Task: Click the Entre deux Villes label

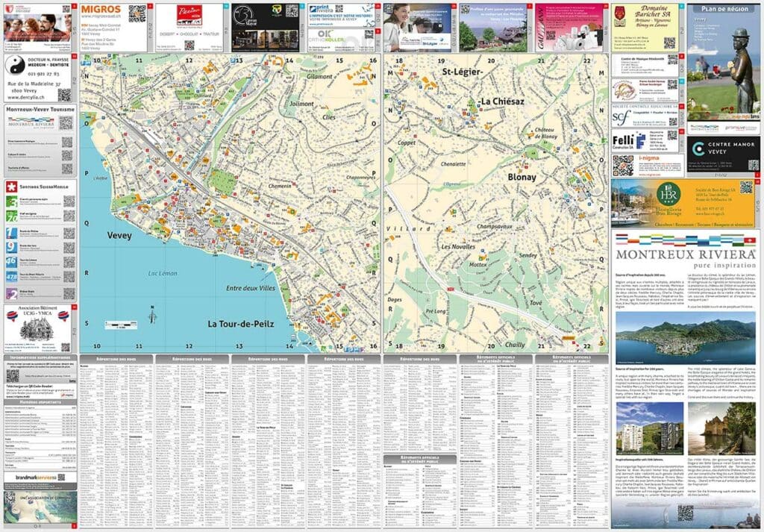Action: [251, 288]
